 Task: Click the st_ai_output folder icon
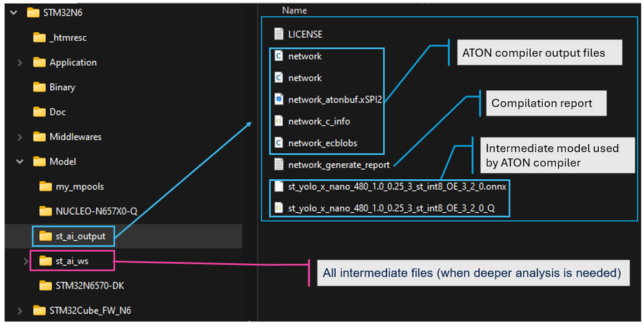46,237
